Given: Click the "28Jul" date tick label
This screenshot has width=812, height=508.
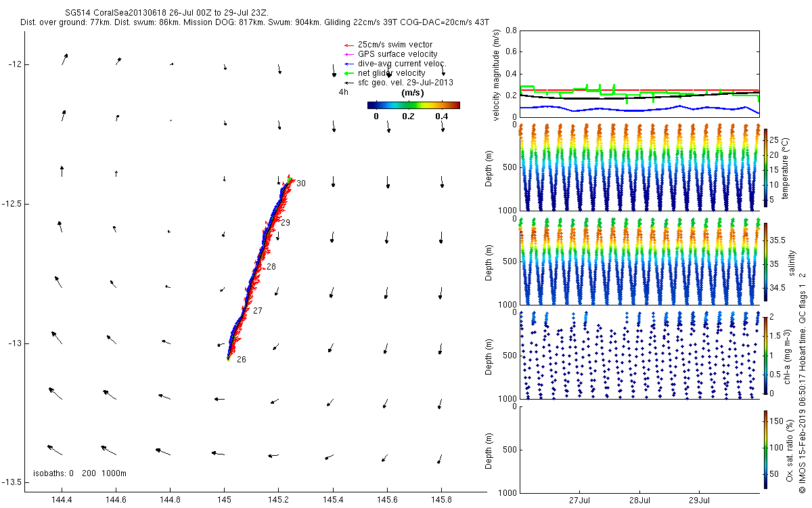Looking at the screenshot, I should [x=639, y=501].
